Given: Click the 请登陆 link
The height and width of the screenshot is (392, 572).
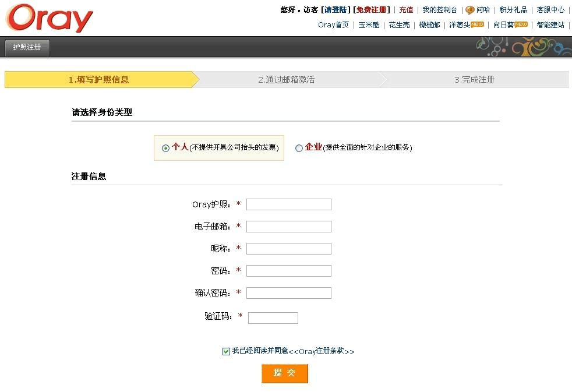Looking at the screenshot, I should pyautogui.click(x=336, y=10).
